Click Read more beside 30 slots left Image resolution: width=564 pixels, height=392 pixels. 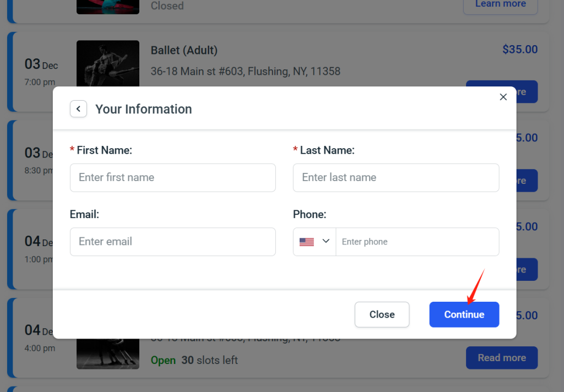coord(501,358)
